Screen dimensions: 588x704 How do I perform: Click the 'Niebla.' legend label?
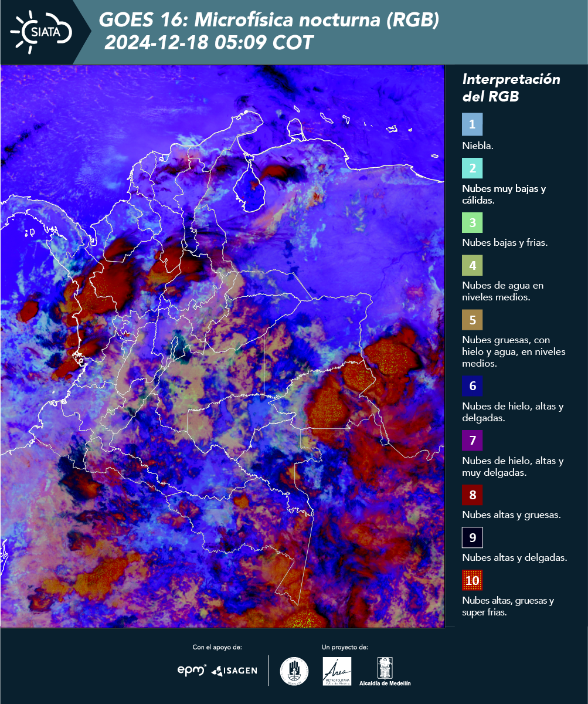[478, 146]
